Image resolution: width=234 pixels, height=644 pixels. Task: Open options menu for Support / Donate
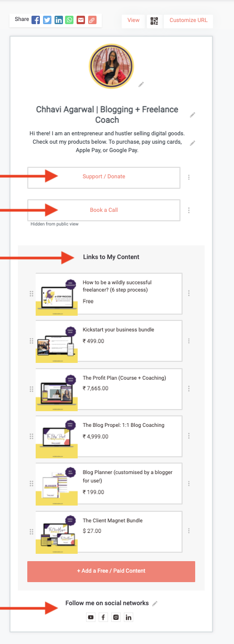pos(189,177)
